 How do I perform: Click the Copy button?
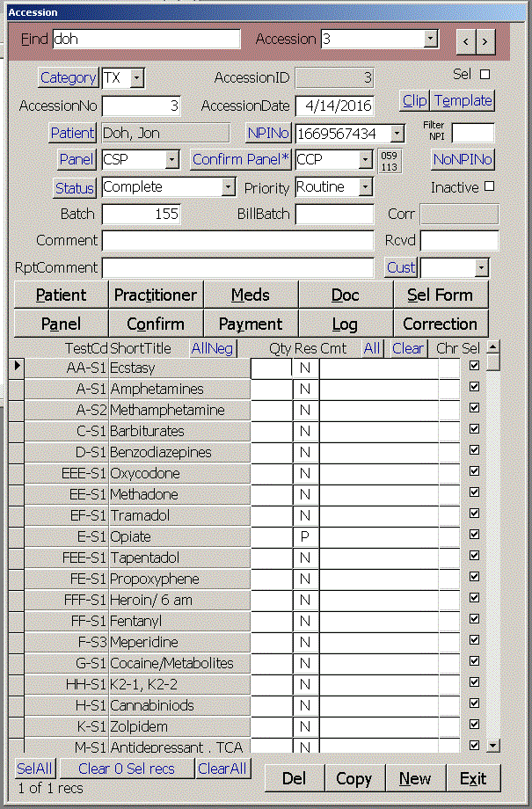354,778
